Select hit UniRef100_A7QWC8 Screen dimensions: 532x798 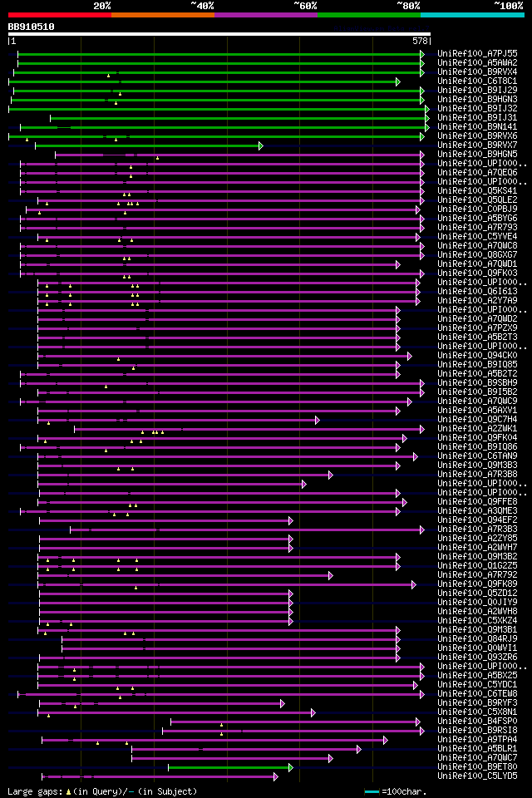tap(477, 246)
